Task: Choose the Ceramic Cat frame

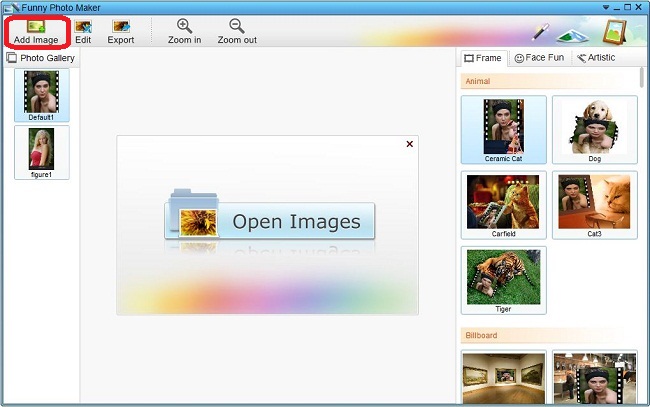Action: [503, 130]
